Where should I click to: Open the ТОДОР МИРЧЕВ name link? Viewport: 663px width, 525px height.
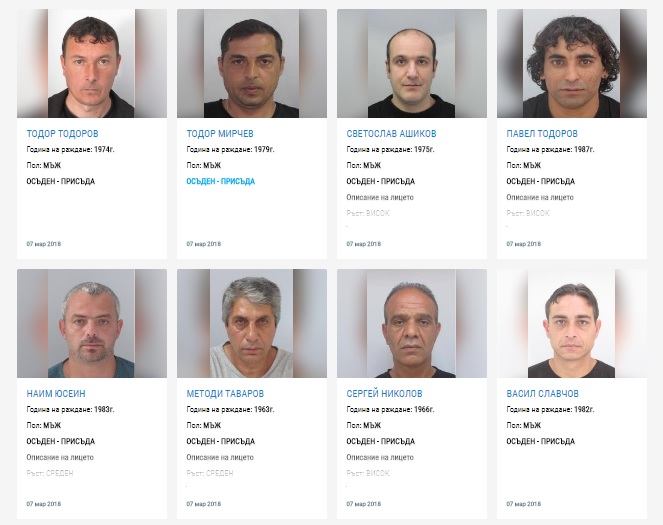pos(220,134)
